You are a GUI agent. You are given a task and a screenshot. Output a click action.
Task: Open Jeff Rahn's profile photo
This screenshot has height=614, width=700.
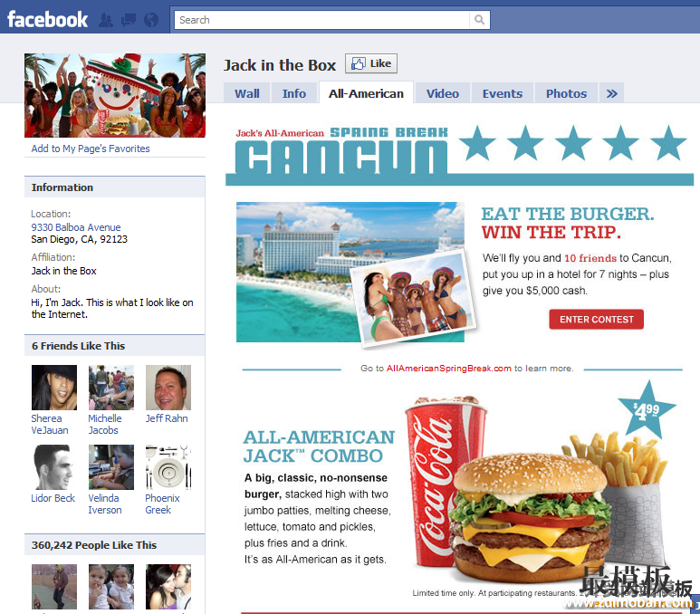168,388
